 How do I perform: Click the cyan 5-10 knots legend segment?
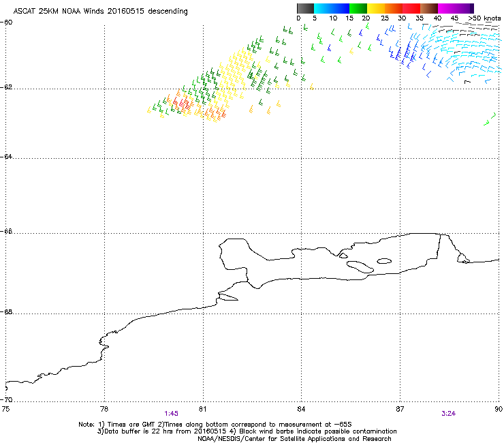point(322,8)
